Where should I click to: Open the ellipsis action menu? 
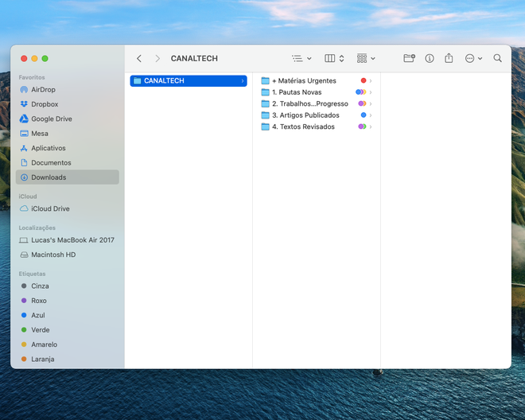coord(473,59)
